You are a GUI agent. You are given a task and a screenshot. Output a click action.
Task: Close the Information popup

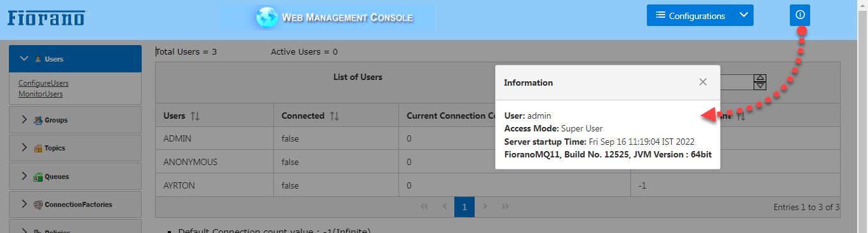(x=703, y=82)
